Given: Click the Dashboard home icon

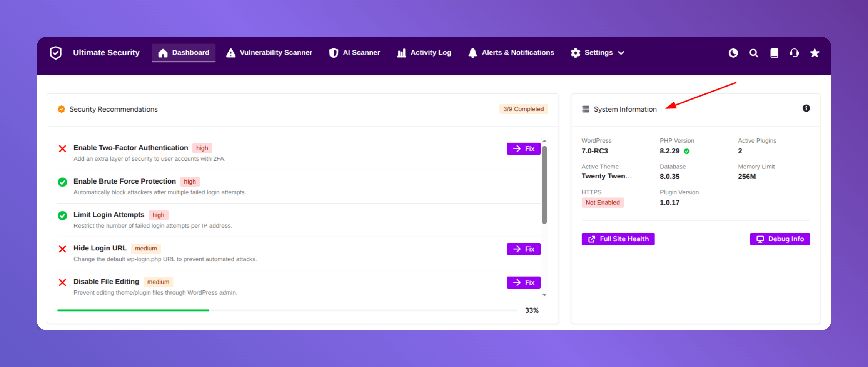Looking at the screenshot, I should coord(163,53).
